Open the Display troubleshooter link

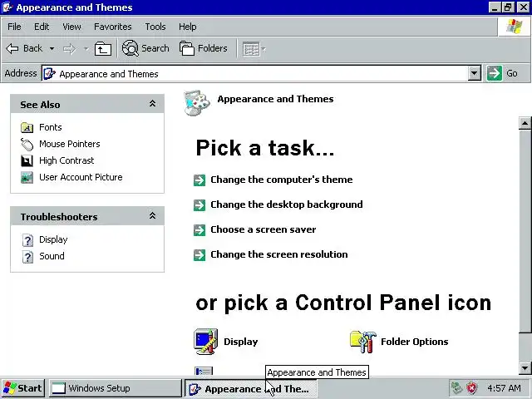(53, 239)
